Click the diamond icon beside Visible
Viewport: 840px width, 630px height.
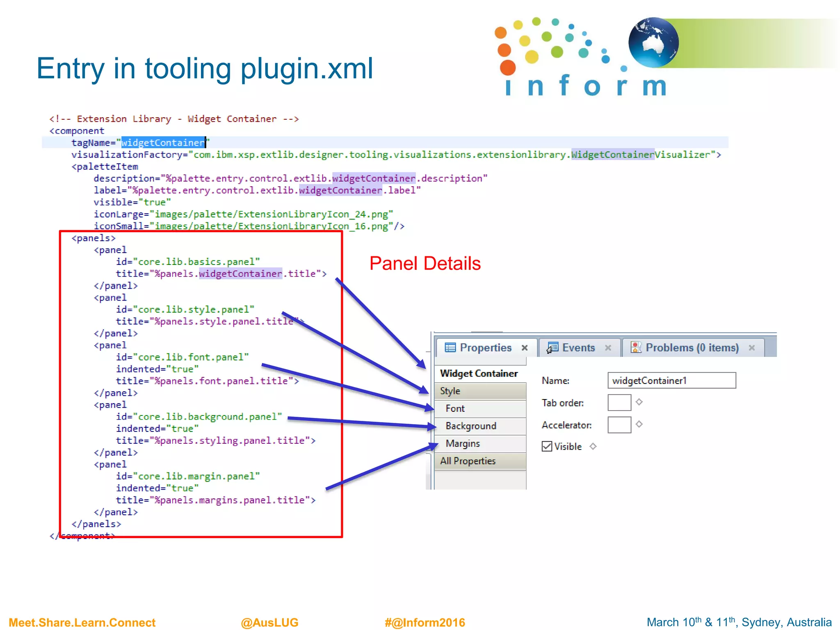593,446
